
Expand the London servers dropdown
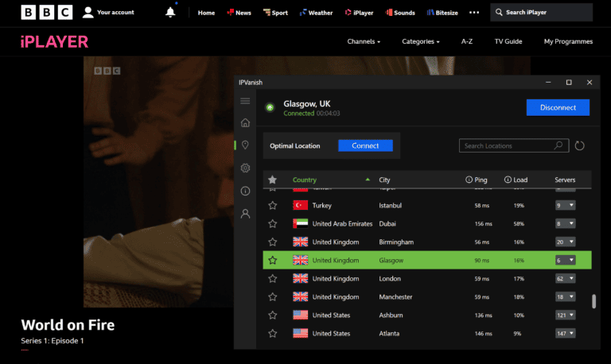click(566, 278)
